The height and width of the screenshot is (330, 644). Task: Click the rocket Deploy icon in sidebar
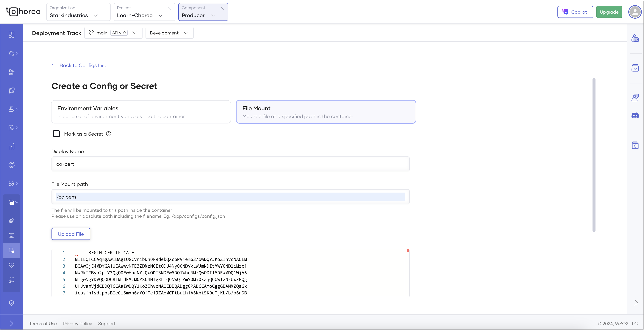point(12,90)
